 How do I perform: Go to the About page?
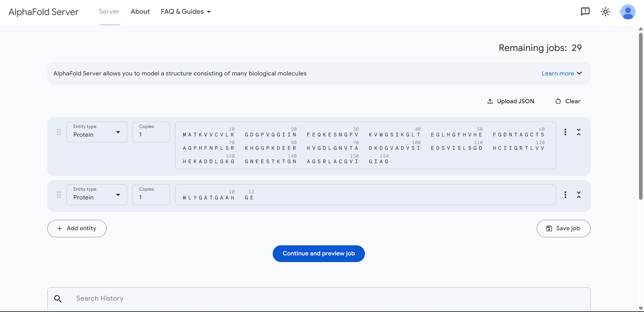(x=140, y=12)
